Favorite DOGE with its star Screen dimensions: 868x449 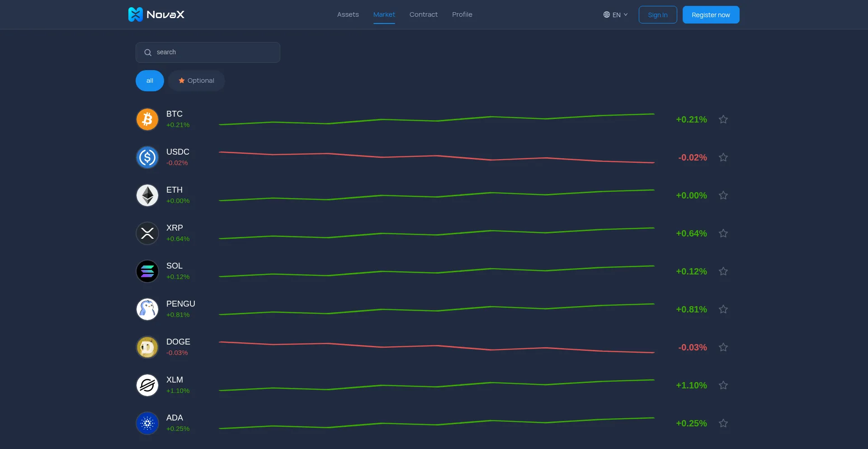coord(723,347)
